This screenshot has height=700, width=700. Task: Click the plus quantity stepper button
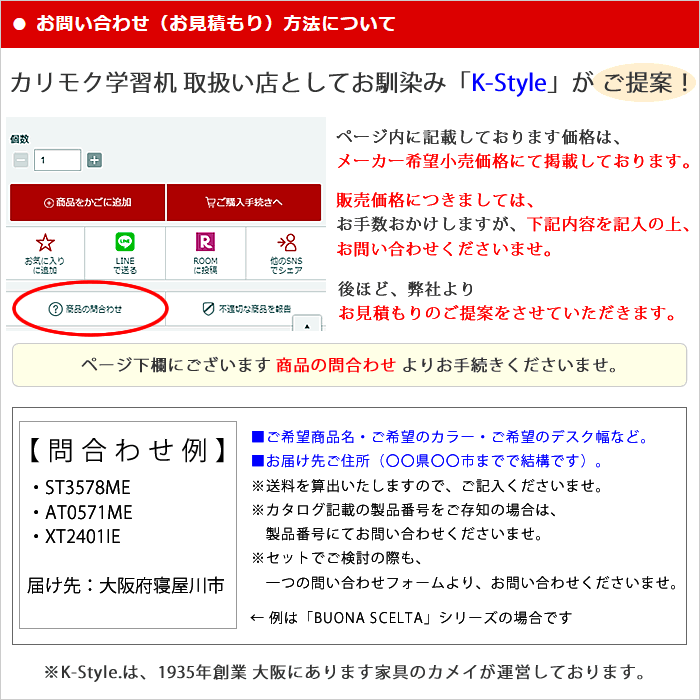pyautogui.click(x=94, y=160)
